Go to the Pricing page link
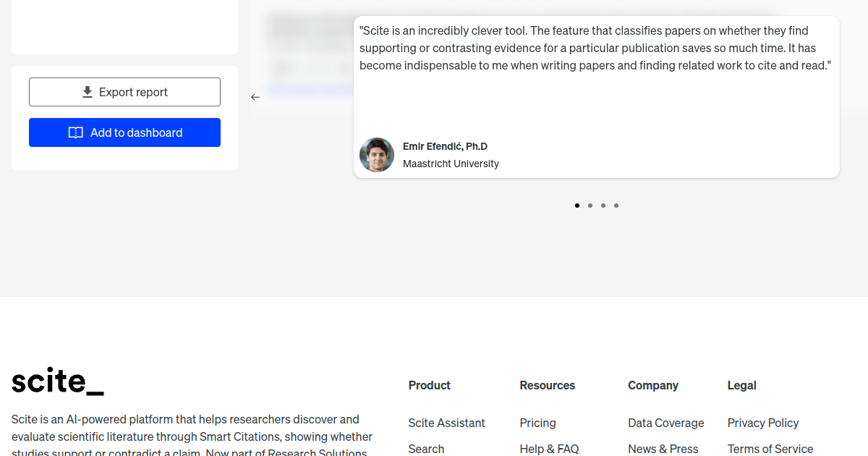 (x=537, y=423)
